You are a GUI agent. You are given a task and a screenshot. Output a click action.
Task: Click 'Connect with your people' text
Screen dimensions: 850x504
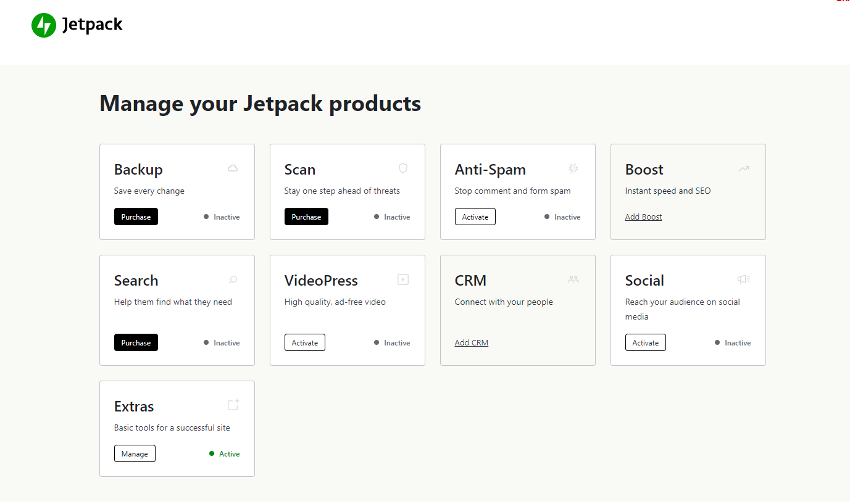pyautogui.click(x=504, y=302)
